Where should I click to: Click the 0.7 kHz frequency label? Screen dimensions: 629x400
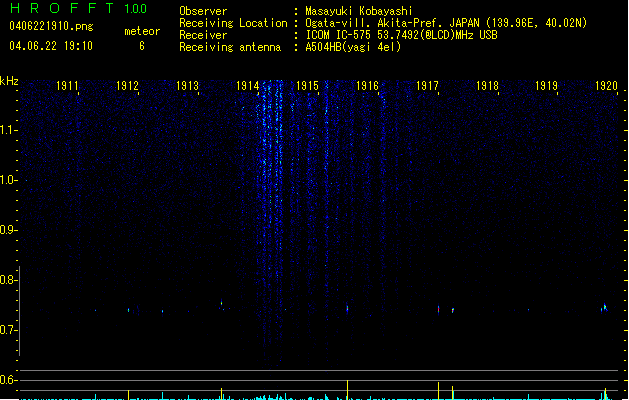7,330
